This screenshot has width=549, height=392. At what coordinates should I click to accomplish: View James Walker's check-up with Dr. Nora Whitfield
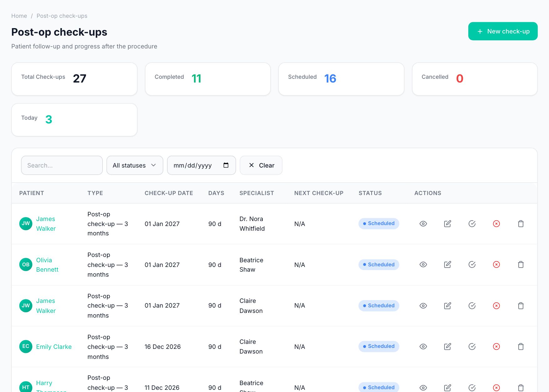423,224
